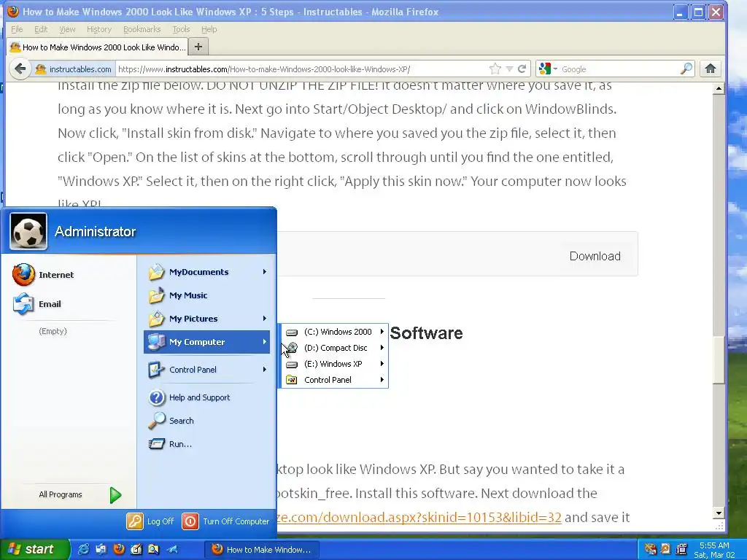Image resolution: width=747 pixels, height=560 pixels.
Task: Expand the (C:) Windows 2000 arrow
Action: [382, 332]
